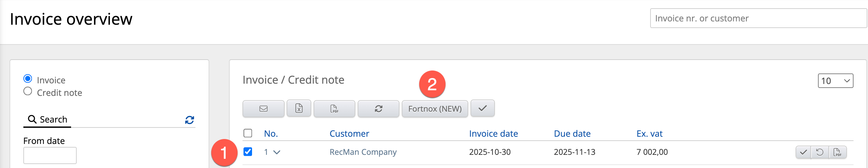The width and height of the screenshot is (868, 168).
Task: Click the checkmark toolbar button
Action: pos(482,109)
